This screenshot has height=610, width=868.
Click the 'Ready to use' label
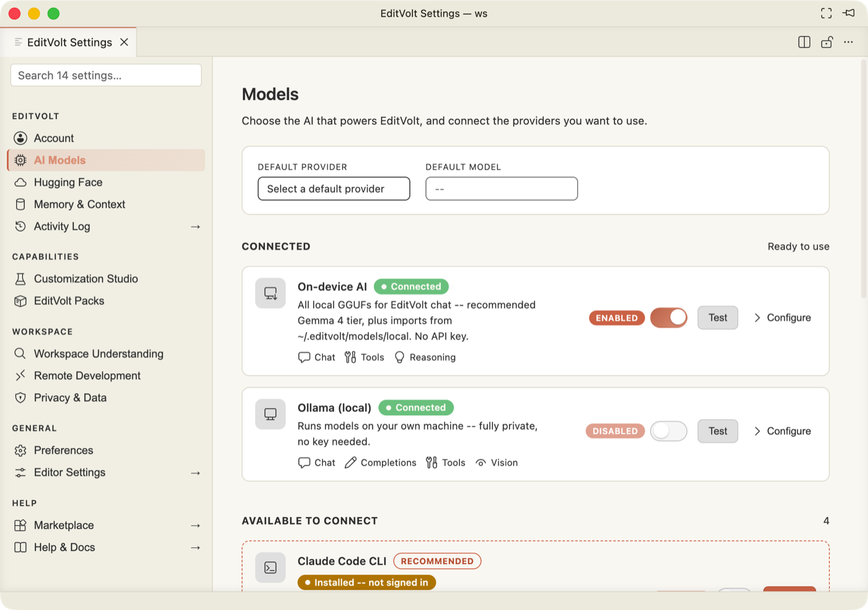[x=799, y=246]
